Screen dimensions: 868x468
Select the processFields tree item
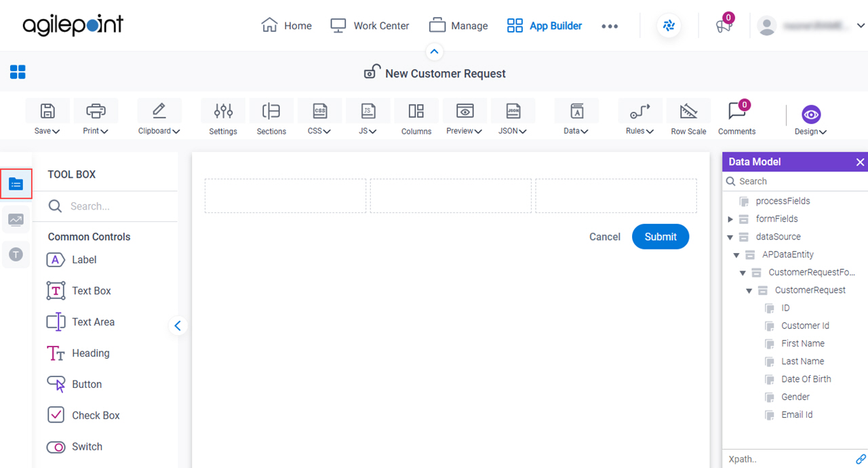point(783,201)
